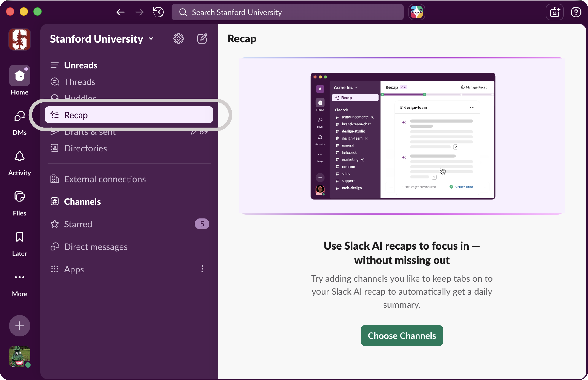Viewport: 588px width, 380px height.
Task: Go back with the left arrow
Action: [x=120, y=12]
